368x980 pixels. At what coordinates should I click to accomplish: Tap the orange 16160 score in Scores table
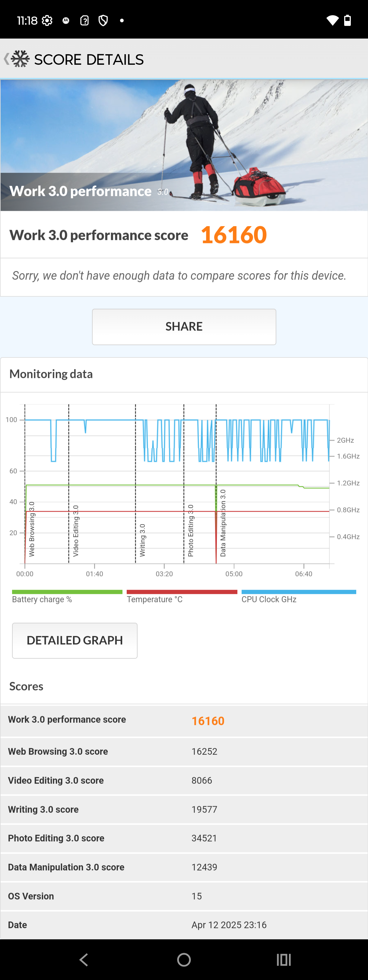208,721
